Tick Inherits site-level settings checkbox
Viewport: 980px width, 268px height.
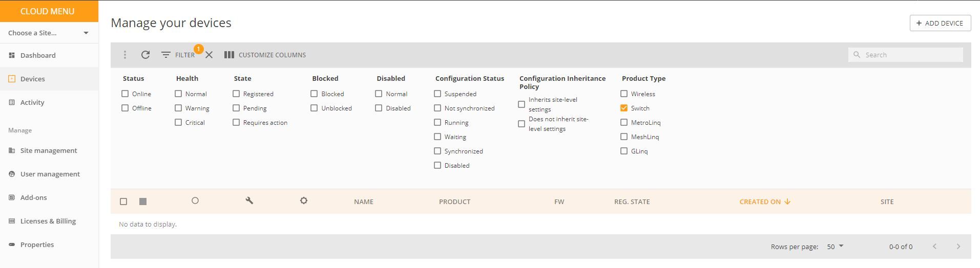click(x=522, y=104)
